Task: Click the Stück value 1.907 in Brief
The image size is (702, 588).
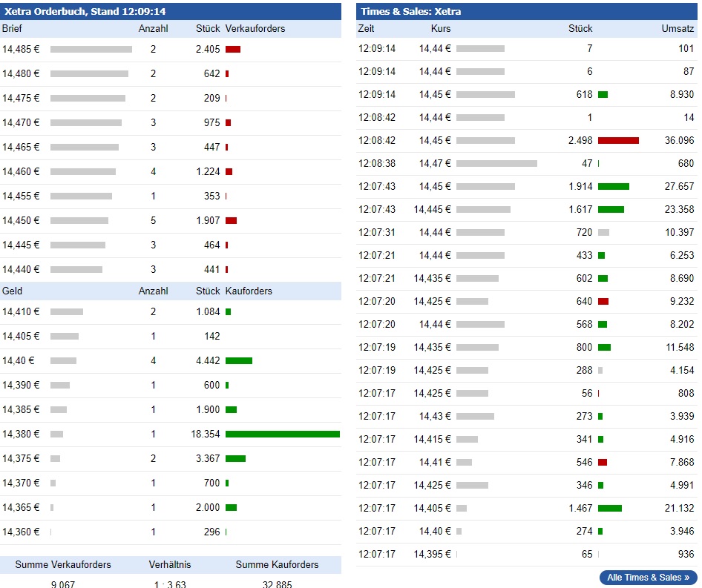Action: tap(208, 220)
